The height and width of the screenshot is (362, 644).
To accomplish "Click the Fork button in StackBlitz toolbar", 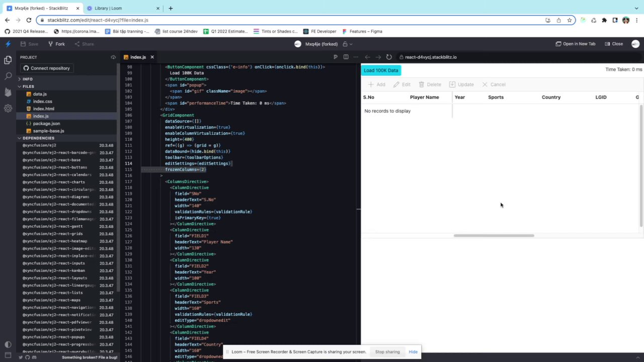I will click(x=56, y=44).
